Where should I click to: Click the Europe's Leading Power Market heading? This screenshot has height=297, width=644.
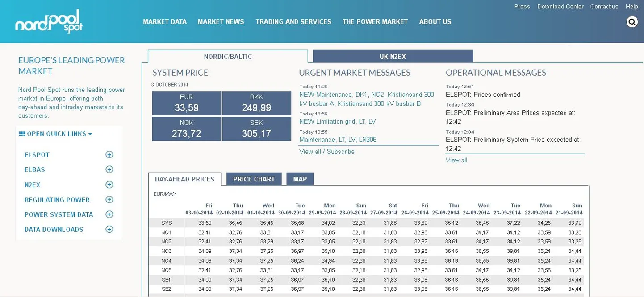[71, 66]
